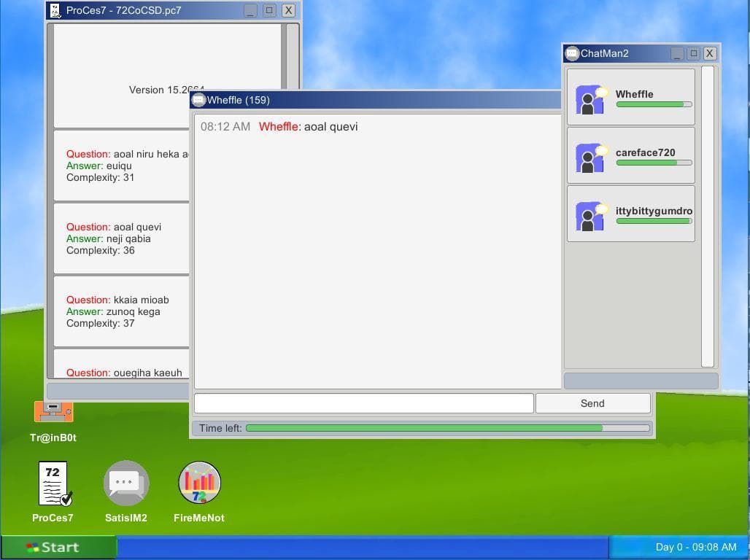Launch the FireMeNot desktop icon
The image size is (750, 560).
click(x=199, y=484)
